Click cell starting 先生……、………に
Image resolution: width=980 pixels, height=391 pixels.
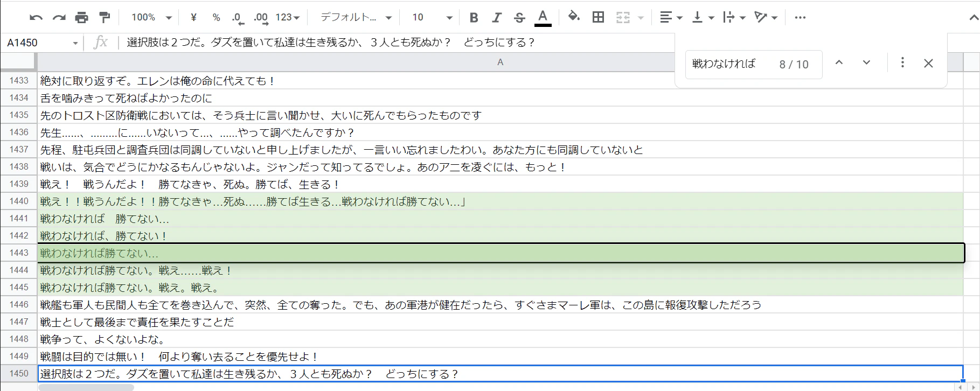(500, 132)
